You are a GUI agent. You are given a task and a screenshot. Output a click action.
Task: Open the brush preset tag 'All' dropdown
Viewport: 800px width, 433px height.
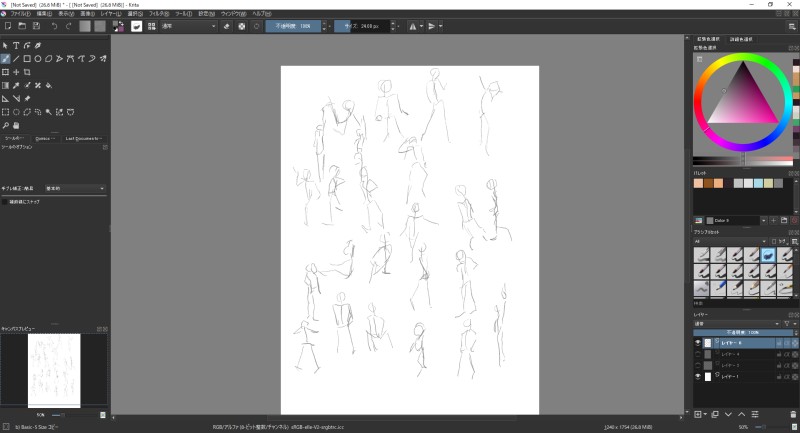730,241
